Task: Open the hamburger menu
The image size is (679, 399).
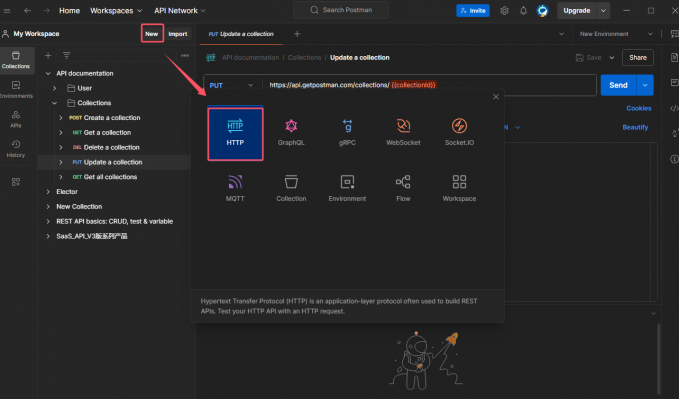Action: (x=7, y=10)
